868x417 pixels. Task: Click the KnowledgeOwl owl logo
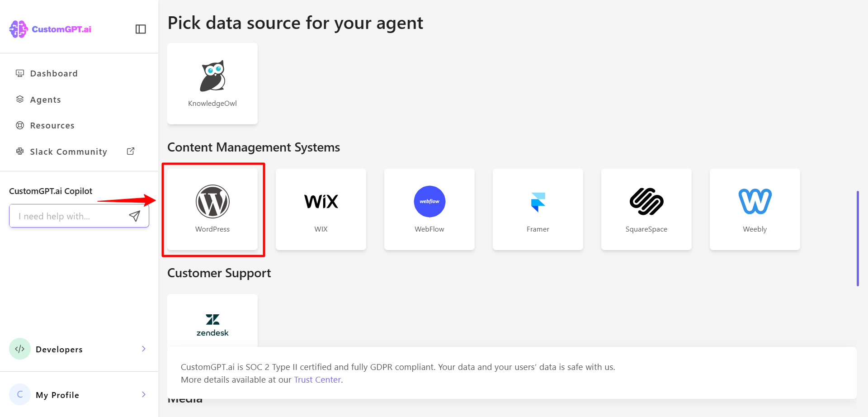(x=212, y=76)
